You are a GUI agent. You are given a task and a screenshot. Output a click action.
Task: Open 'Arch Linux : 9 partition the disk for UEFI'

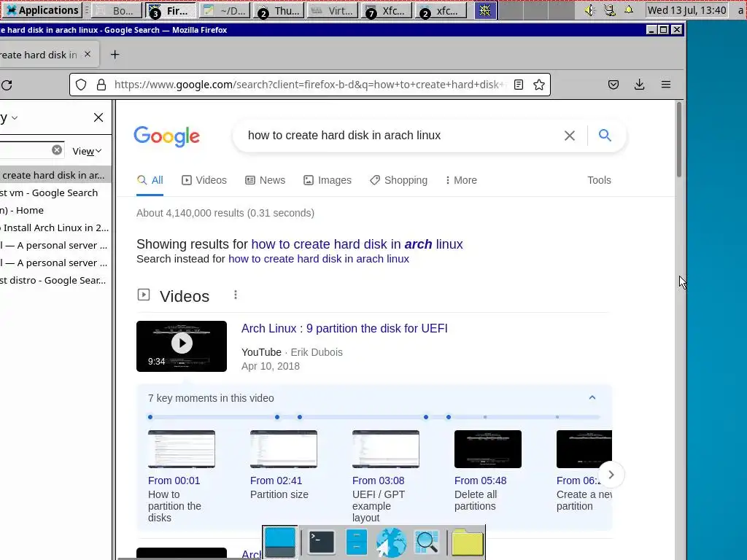coord(344,329)
